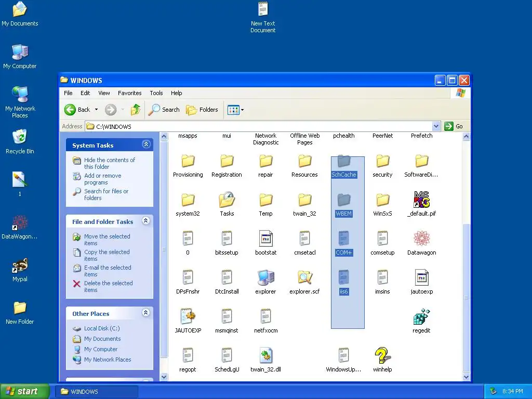The height and width of the screenshot is (399, 532).
Task: Select the security folder icon
Action: (382, 161)
